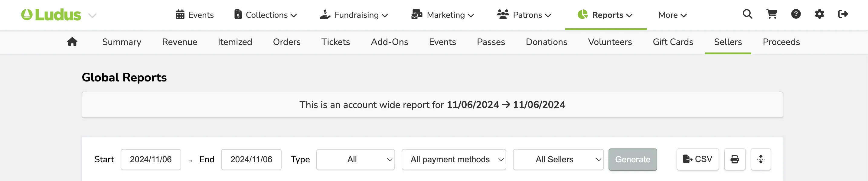
Task: Click the expand/move arrows icon button
Action: tap(761, 159)
